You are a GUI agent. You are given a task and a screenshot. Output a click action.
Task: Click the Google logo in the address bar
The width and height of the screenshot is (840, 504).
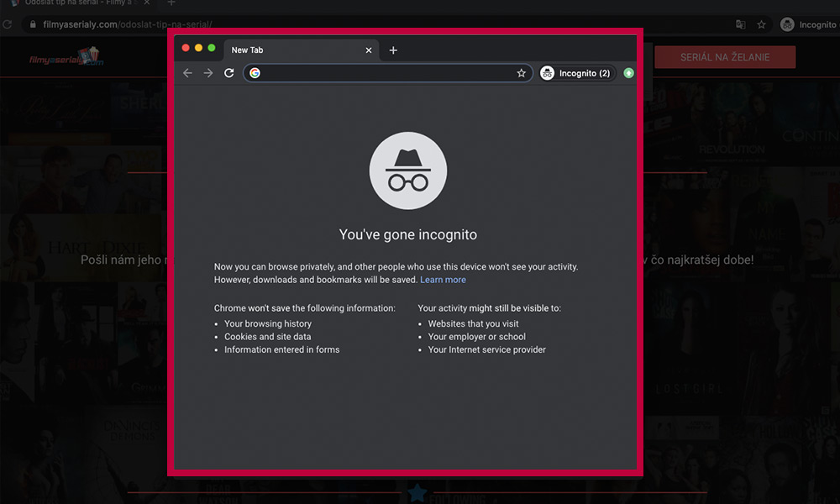click(255, 73)
